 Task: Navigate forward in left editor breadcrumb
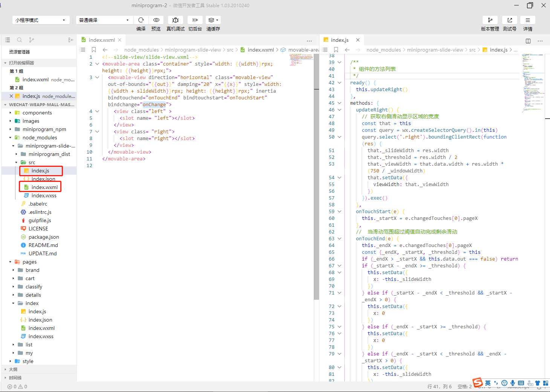click(x=116, y=50)
